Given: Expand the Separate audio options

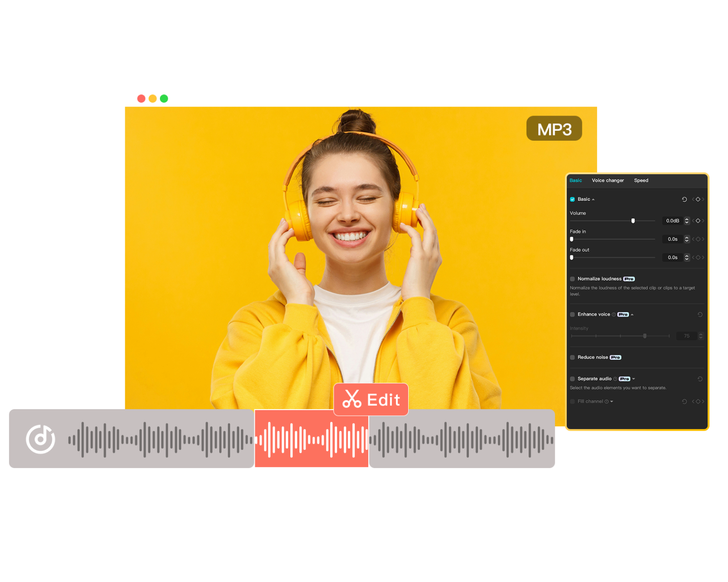Looking at the screenshot, I should point(634,378).
